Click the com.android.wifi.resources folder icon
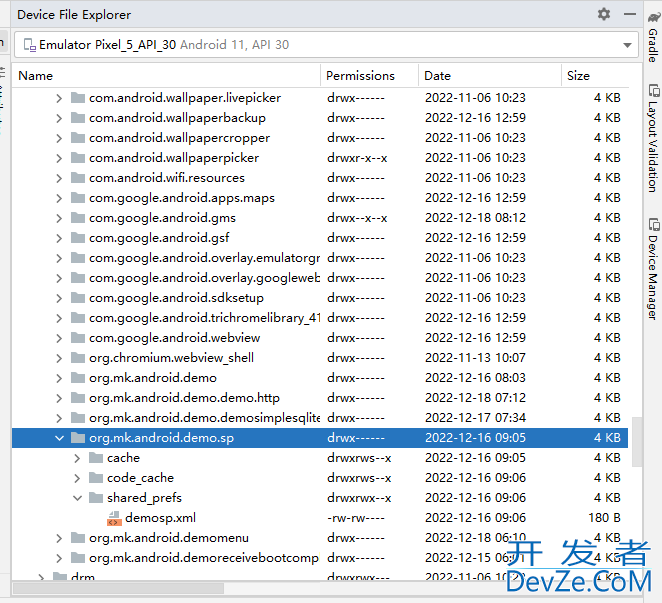 tap(78, 178)
